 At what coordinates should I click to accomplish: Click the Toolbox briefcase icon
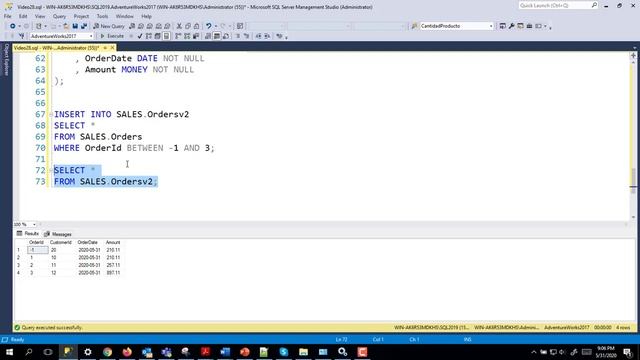[x=529, y=26]
